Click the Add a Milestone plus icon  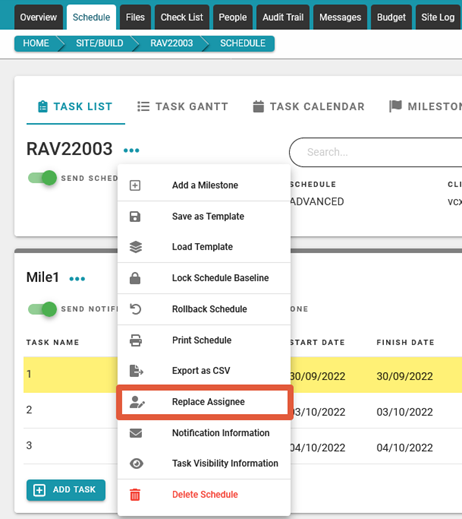tap(135, 185)
